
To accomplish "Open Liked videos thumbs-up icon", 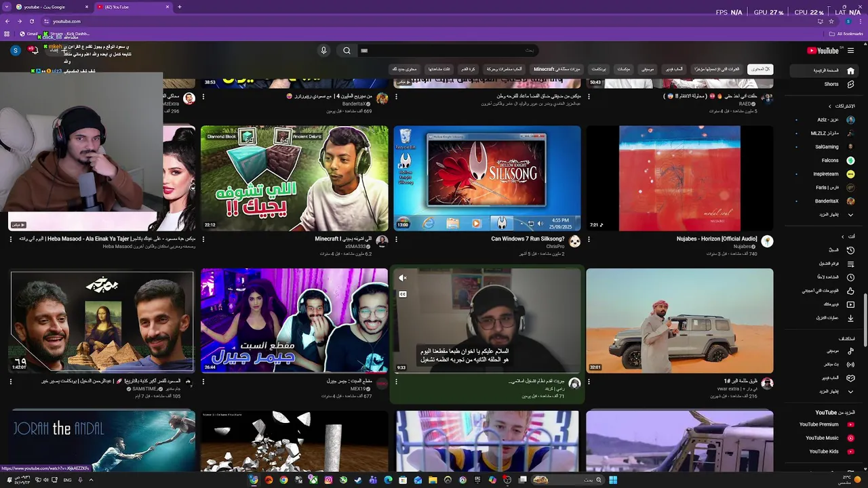I will 850,291.
